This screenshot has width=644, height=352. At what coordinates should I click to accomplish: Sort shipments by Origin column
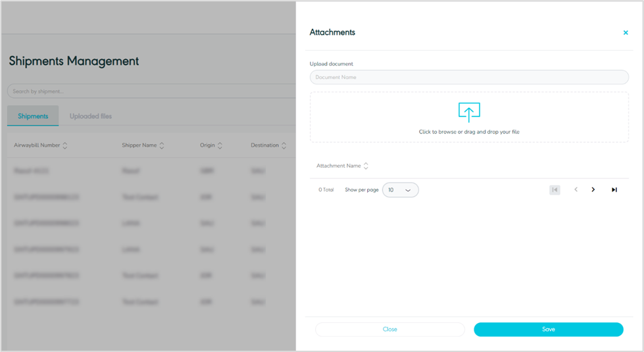[x=220, y=145]
